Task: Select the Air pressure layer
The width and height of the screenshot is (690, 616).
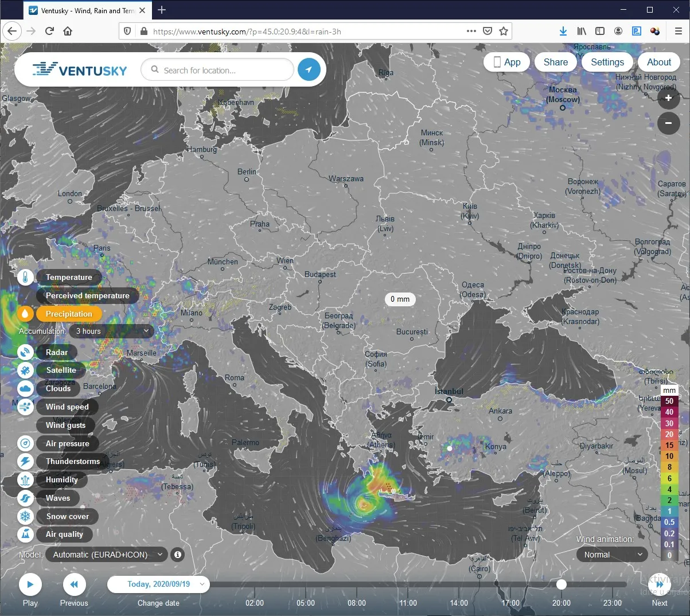Action: click(x=68, y=443)
